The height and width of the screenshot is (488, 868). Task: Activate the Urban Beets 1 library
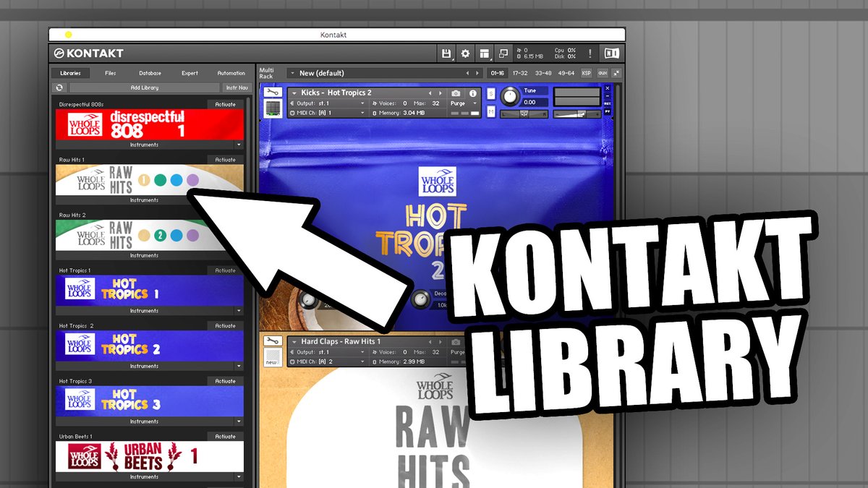point(225,437)
